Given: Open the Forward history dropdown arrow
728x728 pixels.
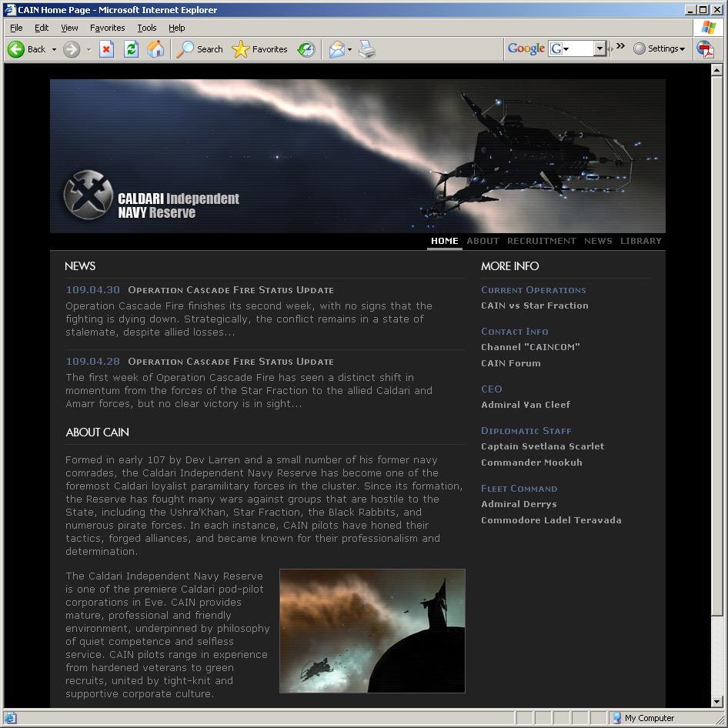Looking at the screenshot, I should coord(88,50).
